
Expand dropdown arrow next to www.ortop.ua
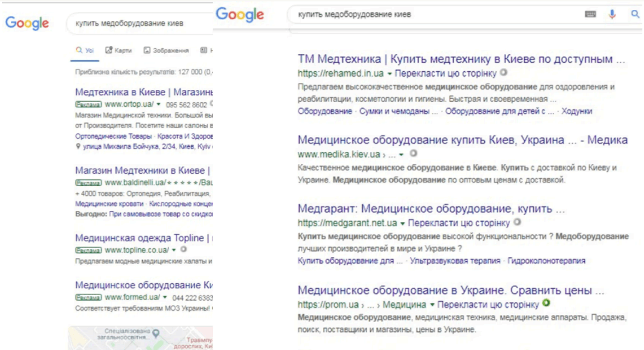(x=158, y=105)
